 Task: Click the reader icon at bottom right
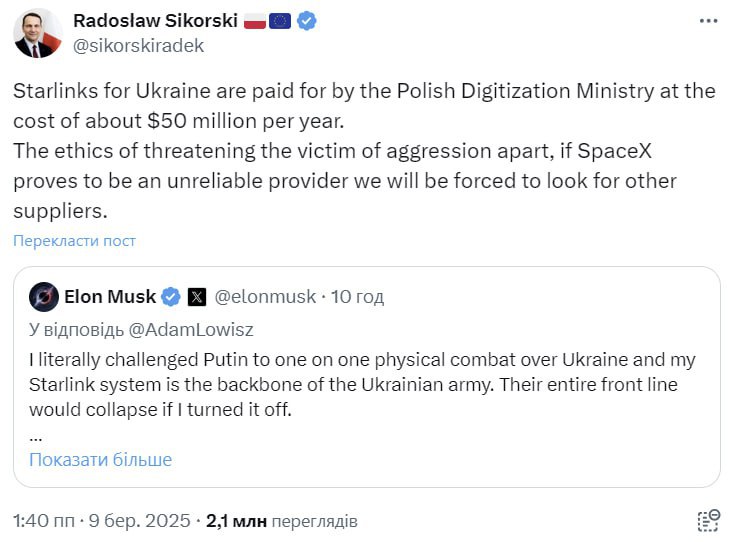click(x=708, y=520)
